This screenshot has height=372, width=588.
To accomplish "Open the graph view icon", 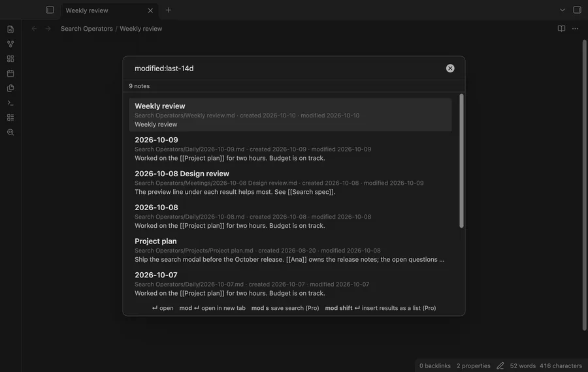I will pyautogui.click(x=10, y=44).
